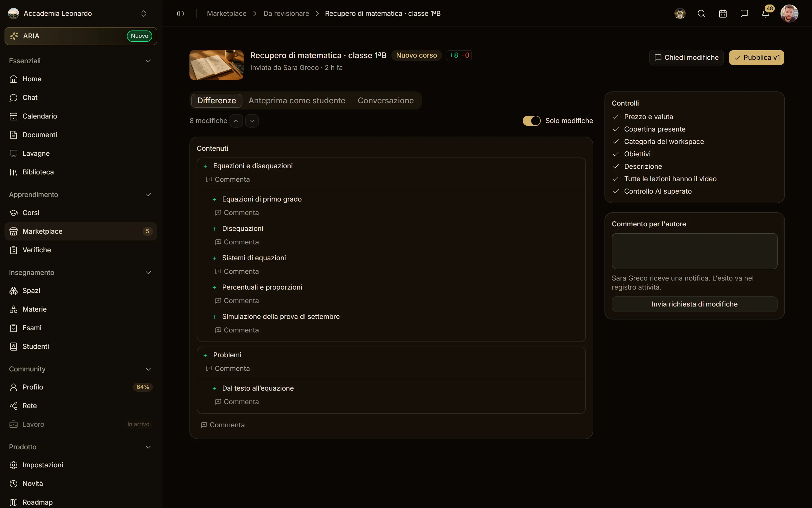
Task: Toggle the sidebar panel icon
Action: click(x=180, y=14)
